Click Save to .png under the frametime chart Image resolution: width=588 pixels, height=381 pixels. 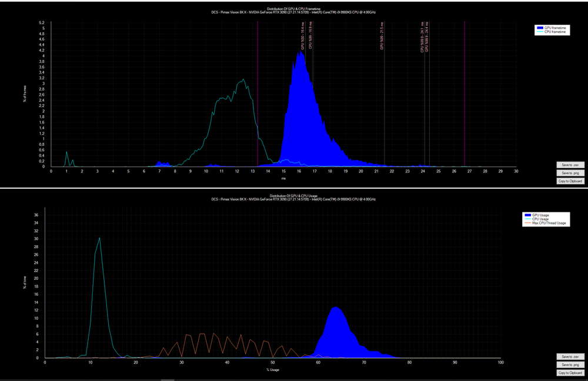coord(570,173)
